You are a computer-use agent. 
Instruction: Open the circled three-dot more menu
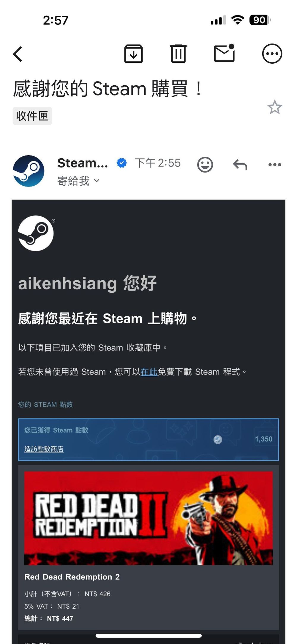(272, 54)
